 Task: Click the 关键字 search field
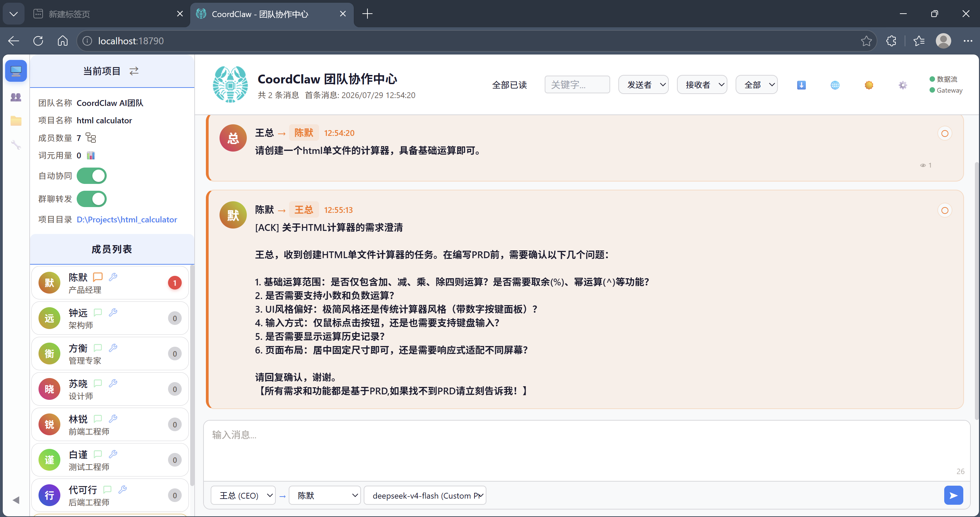tap(577, 84)
